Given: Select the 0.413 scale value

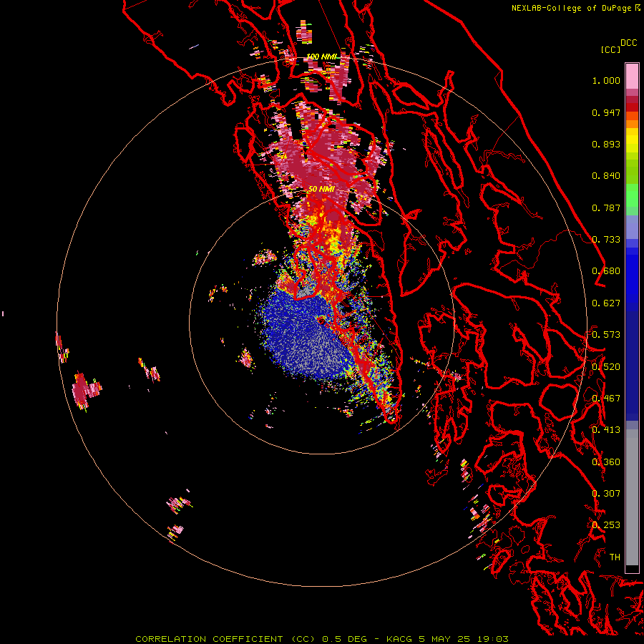Looking at the screenshot, I should tap(606, 430).
